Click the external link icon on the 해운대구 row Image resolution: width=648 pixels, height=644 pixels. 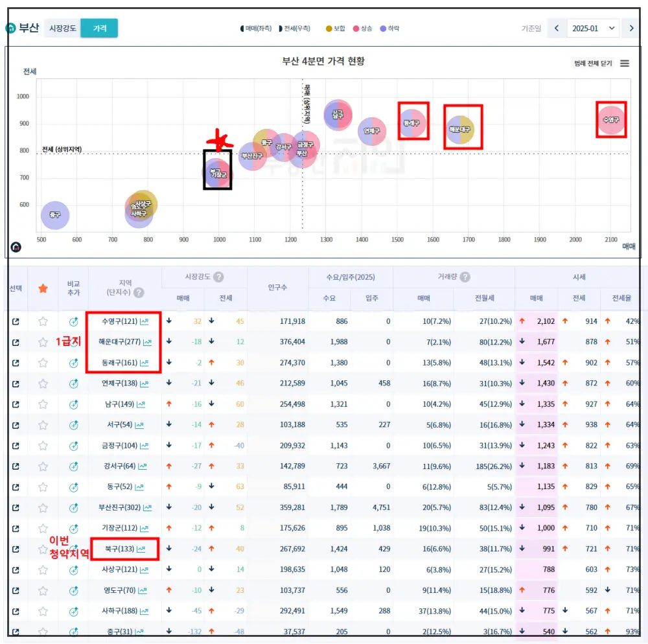(16, 342)
